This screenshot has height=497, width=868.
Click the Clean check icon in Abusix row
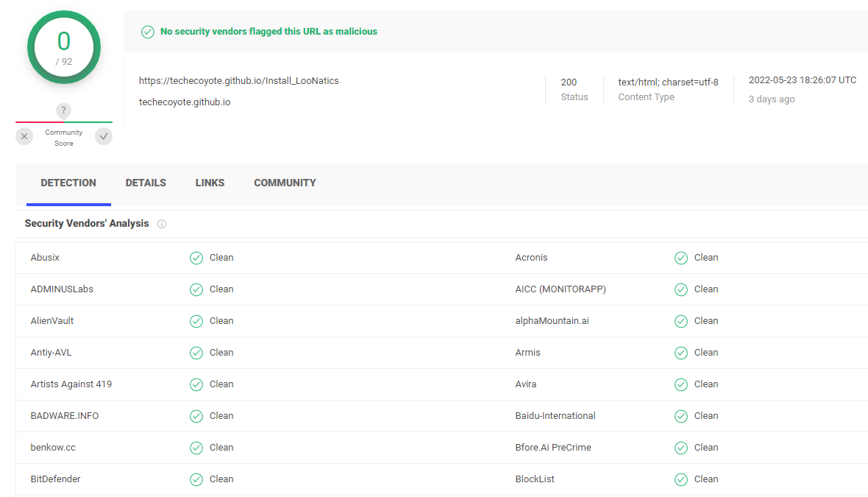[x=196, y=258]
